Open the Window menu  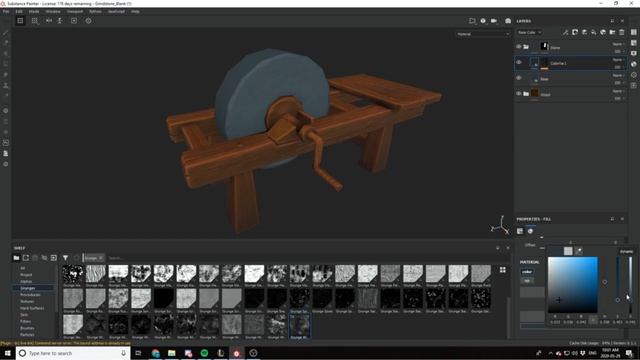coord(53,11)
